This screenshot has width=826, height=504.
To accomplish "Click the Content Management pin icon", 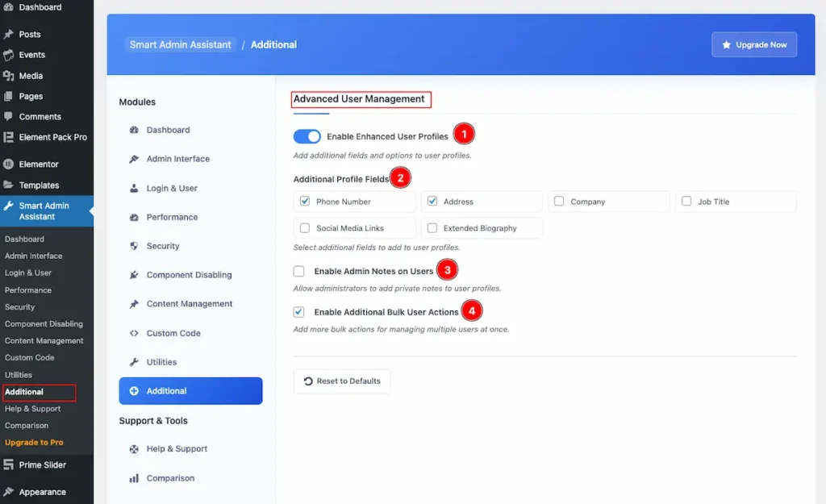I will click(135, 304).
